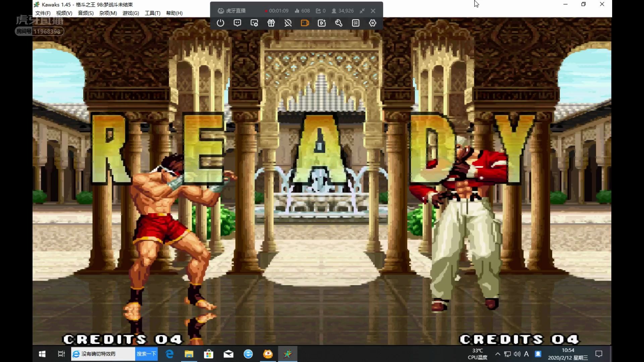
Task: Collapse the Huya overlay with shrink arrows
Action: (362, 11)
